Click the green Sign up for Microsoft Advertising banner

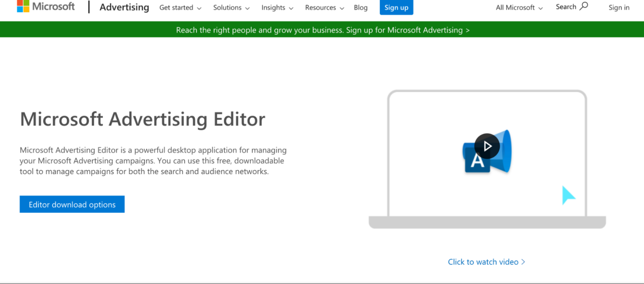click(322, 30)
